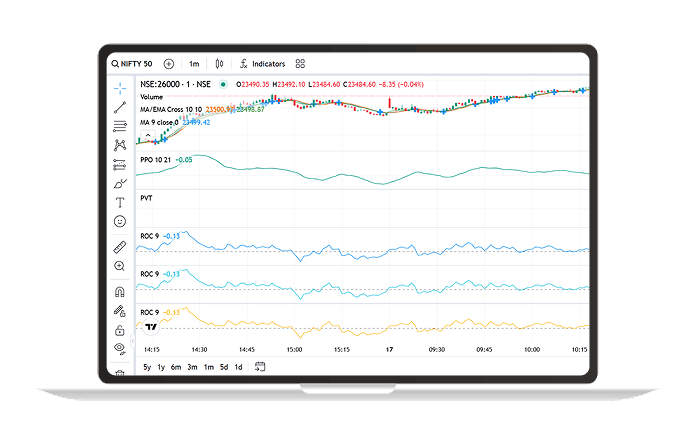Activate the zoom in tool
This screenshot has height=446, width=698.
[x=120, y=266]
